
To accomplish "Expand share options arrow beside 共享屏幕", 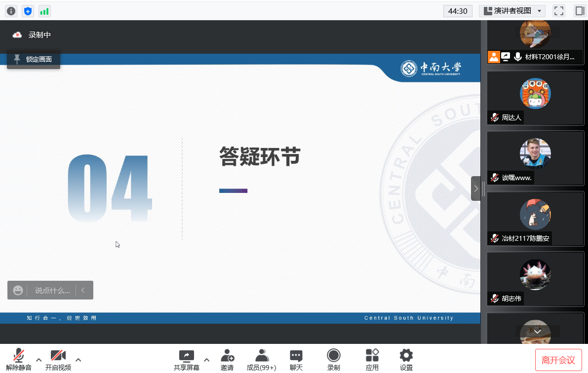I will tap(207, 360).
